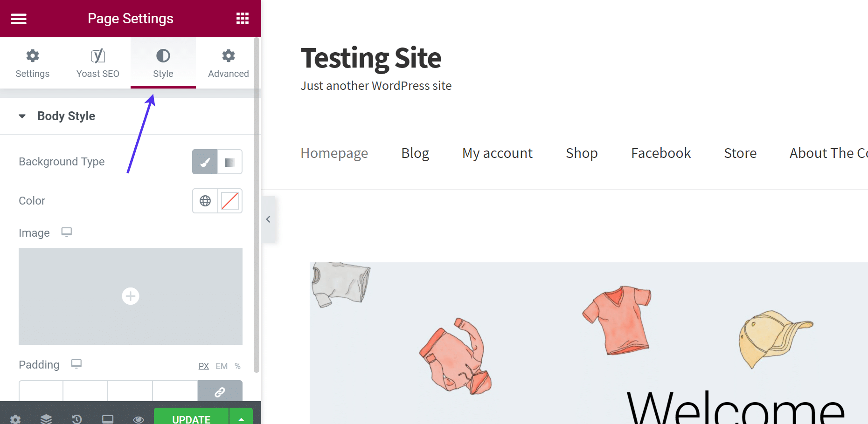The width and height of the screenshot is (868, 424).
Task: Select gradient background type button
Action: point(230,162)
